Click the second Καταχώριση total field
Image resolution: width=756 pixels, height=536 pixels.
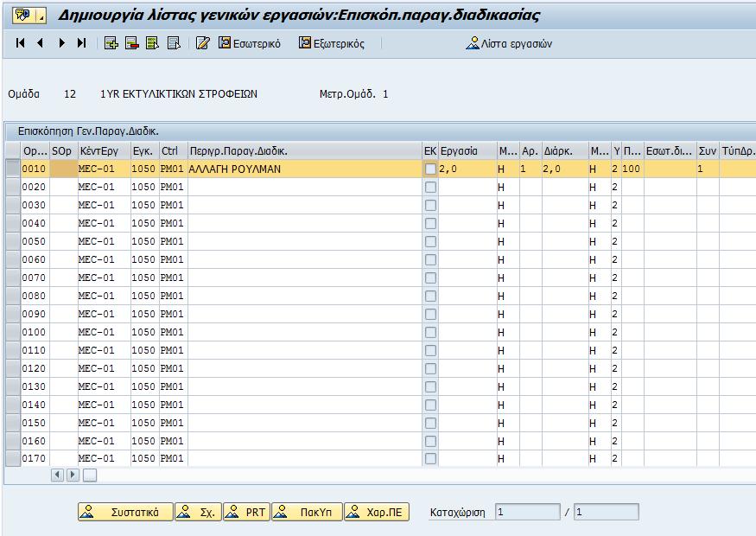point(606,512)
